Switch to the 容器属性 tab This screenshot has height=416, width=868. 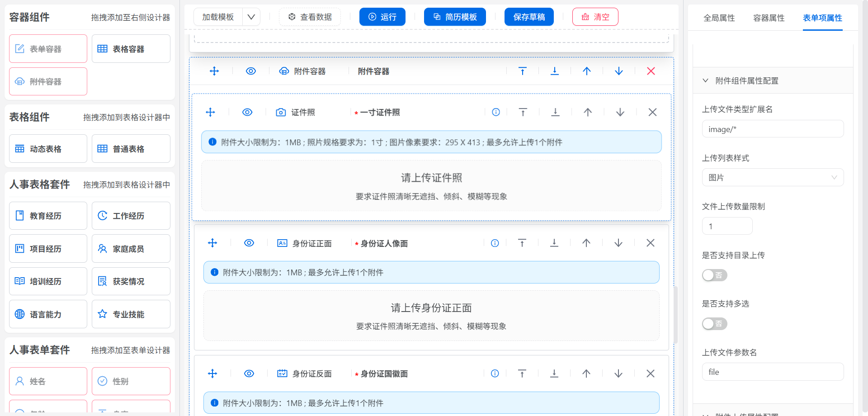[x=769, y=18]
